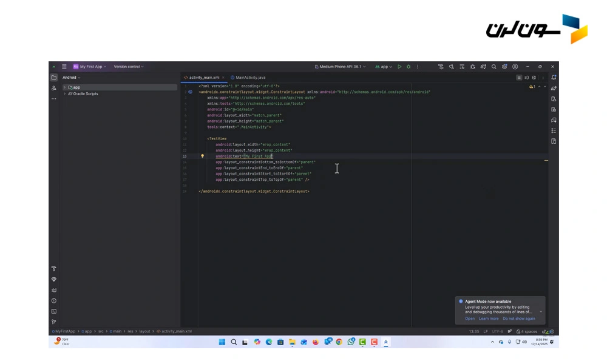The height and width of the screenshot is (364, 607).
Task: Open the Problems tool window icon
Action: click(x=53, y=301)
